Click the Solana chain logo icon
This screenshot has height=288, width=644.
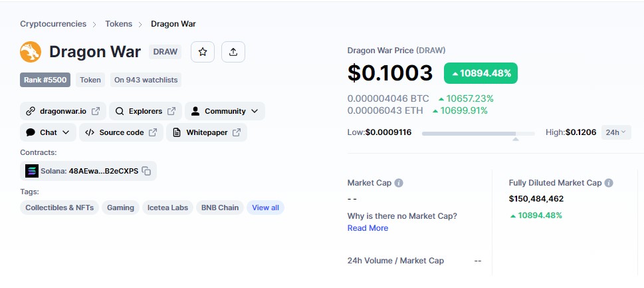32,171
